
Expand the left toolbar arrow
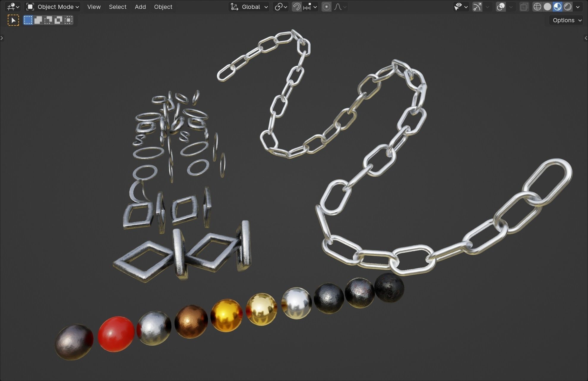pyautogui.click(x=2, y=38)
